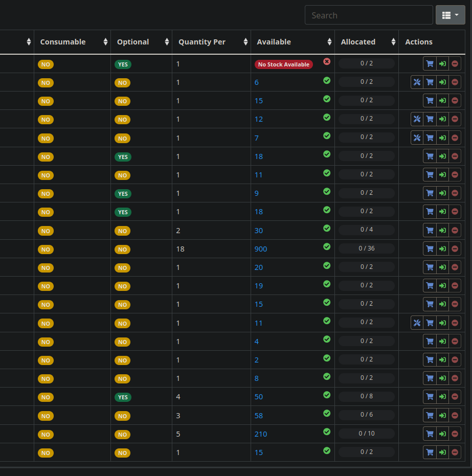Click the red remove icon on the last row
Image resolution: width=472 pixels, height=476 pixels.
point(455,452)
